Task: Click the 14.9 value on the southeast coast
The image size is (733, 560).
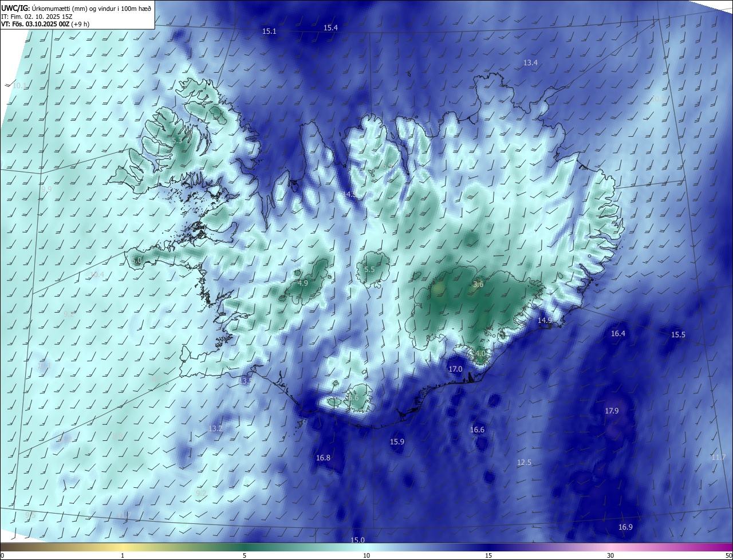Action: pyautogui.click(x=545, y=321)
